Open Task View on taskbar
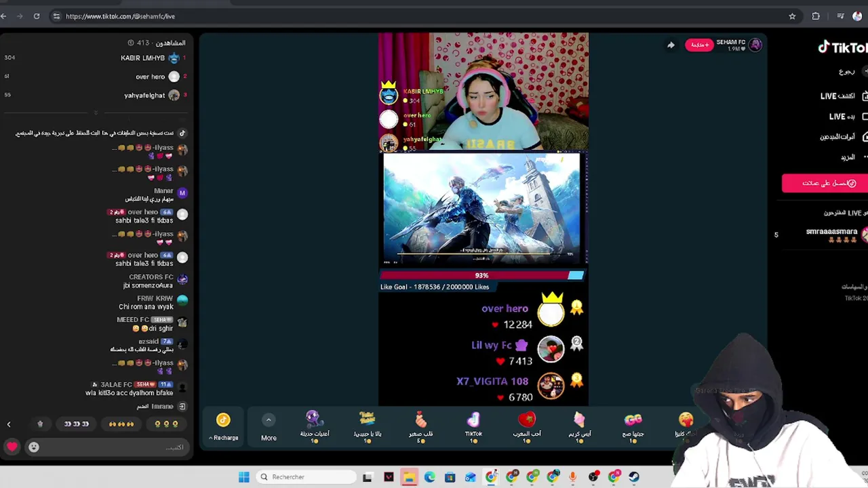 (367, 476)
